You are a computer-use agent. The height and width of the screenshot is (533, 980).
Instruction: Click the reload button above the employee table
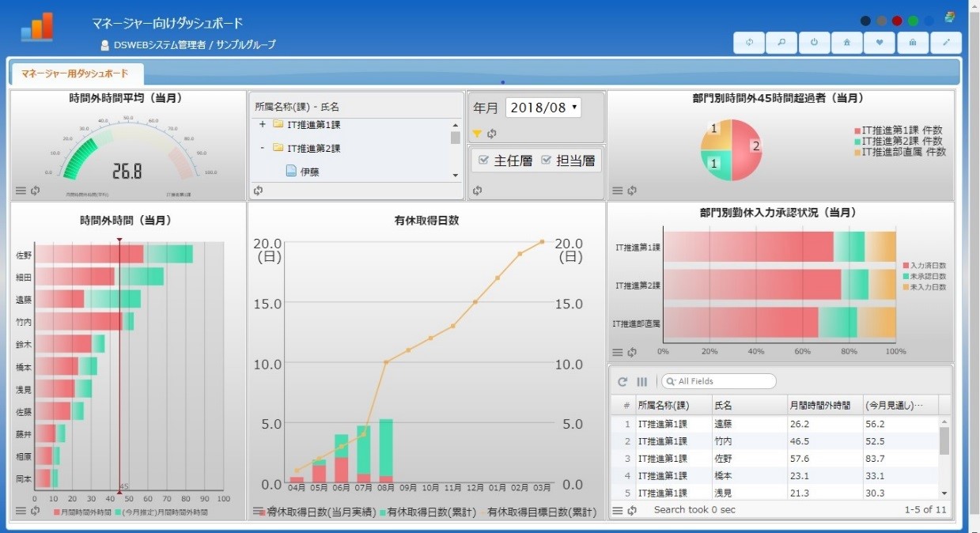[x=622, y=381]
